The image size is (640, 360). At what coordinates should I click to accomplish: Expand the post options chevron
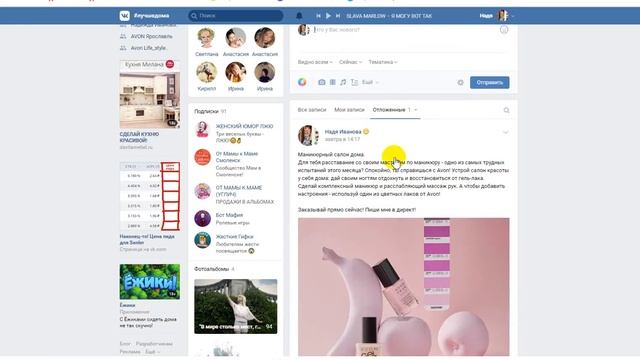pos(505,132)
